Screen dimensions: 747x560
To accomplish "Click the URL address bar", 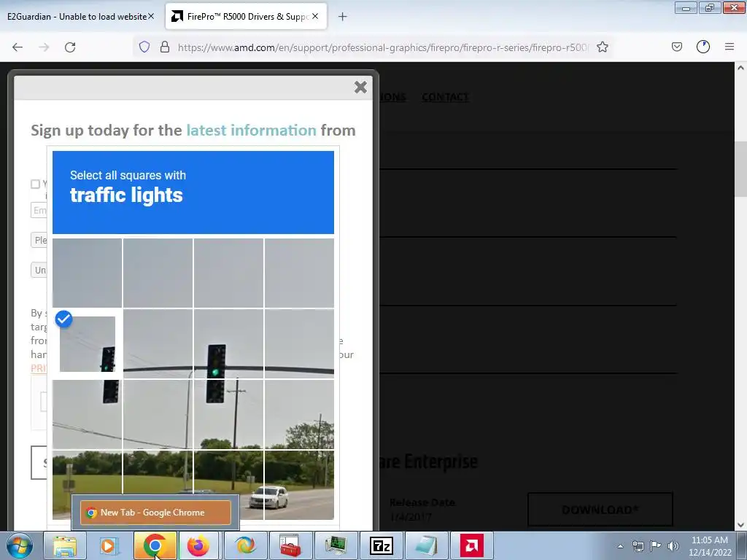I will tap(383, 47).
